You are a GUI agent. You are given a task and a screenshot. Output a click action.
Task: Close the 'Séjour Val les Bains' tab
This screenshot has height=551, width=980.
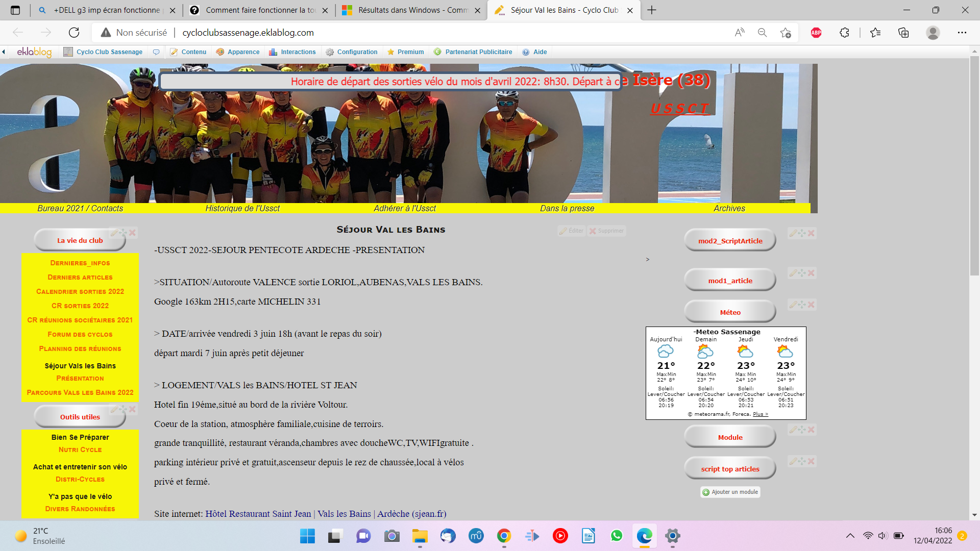point(630,10)
